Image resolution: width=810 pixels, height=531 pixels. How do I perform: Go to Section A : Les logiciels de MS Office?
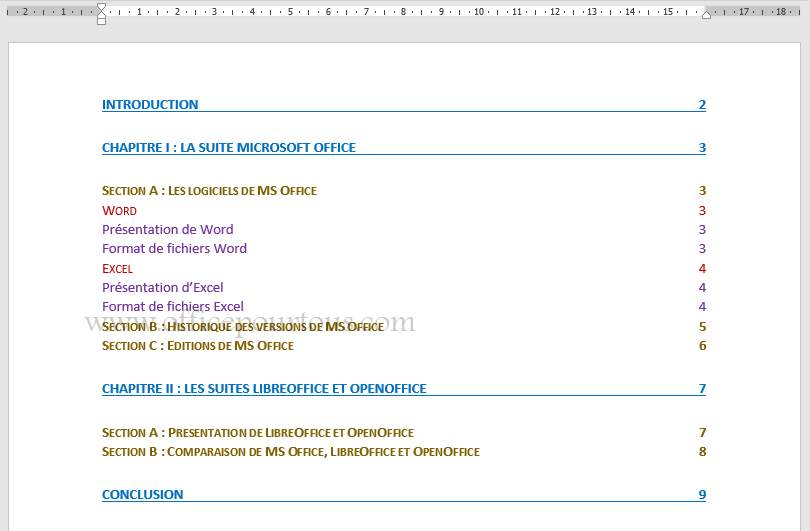coord(209,191)
